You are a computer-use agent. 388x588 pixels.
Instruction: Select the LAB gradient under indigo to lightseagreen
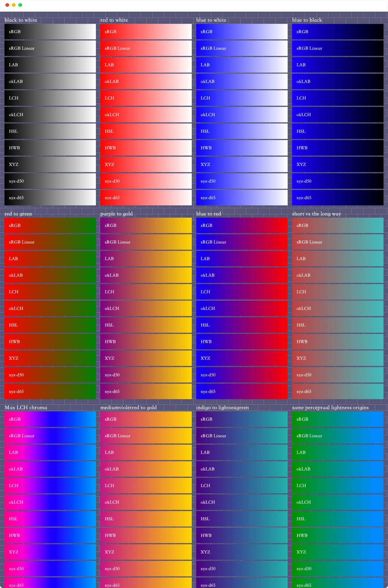tap(242, 452)
